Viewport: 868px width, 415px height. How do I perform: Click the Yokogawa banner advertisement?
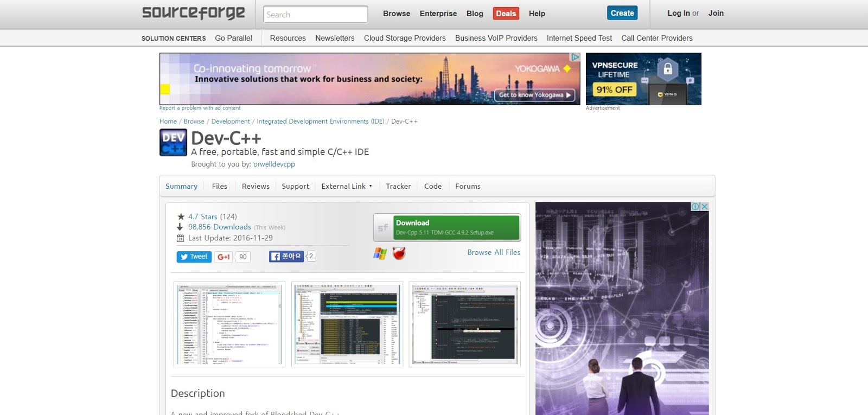tap(370, 79)
